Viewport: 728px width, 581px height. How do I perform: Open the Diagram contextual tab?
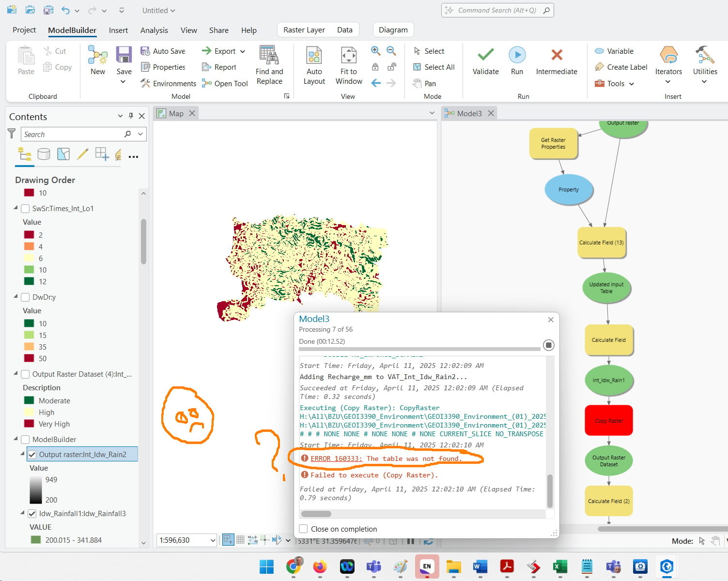click(x=393, y=30)
